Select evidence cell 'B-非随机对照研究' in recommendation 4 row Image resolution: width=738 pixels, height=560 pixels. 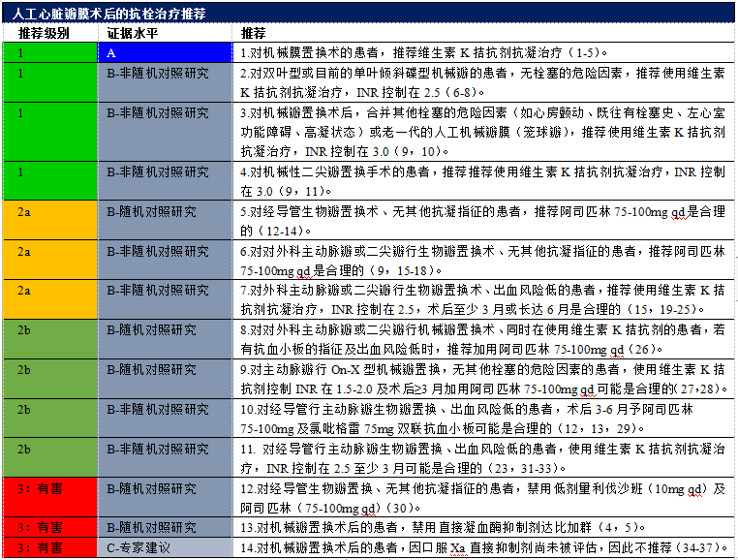click(166, 181)
